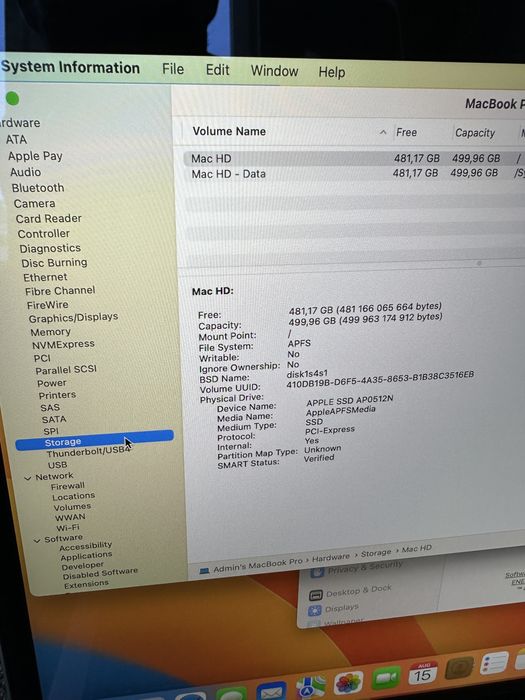This screenshot has width=525, height=700.
Task: Collapse the Software section chevron
Action: [37, 541]
